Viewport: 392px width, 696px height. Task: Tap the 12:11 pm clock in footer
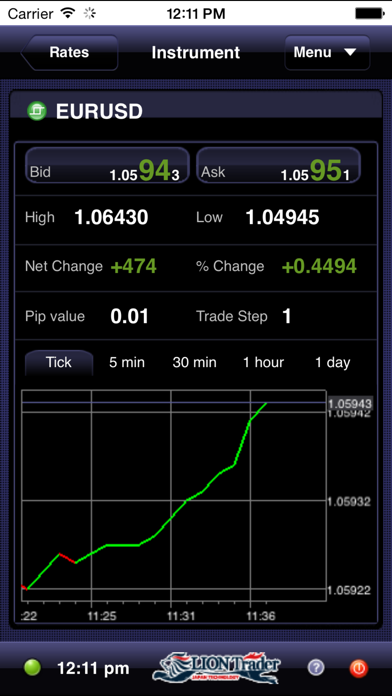[93, 668]
